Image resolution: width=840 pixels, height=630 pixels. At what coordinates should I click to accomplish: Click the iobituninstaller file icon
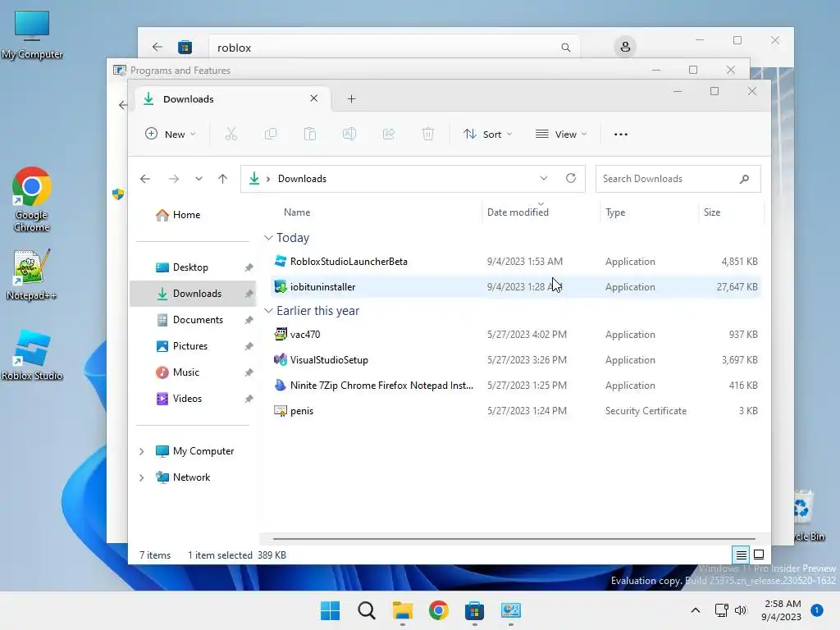tap(281, 286)
